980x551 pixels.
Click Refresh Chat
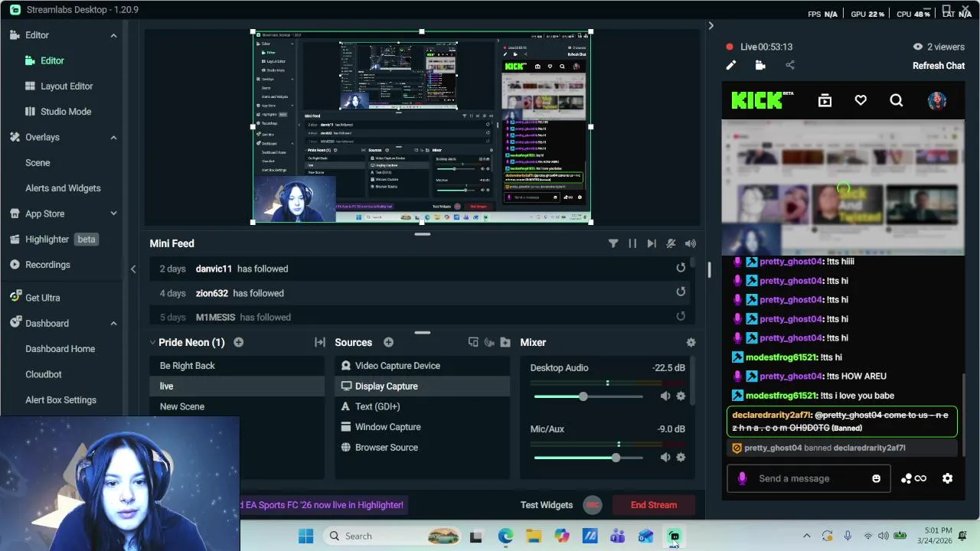[938, 66]
